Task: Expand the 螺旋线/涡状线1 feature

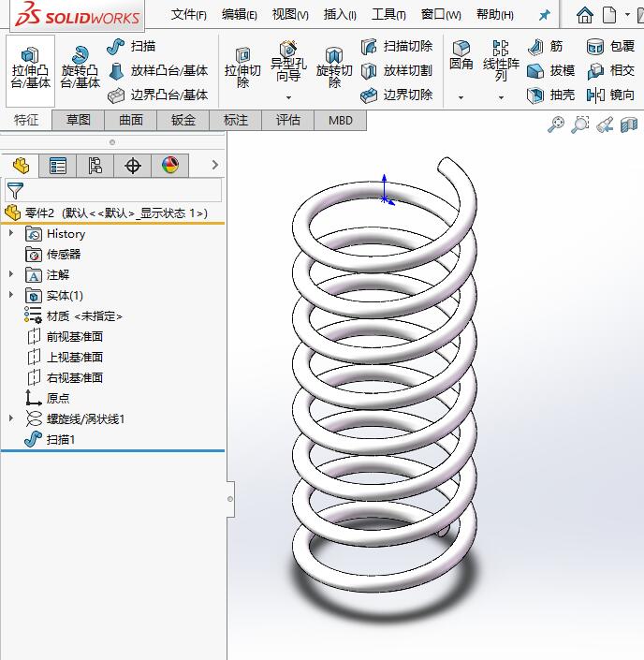Action: [11, 418]
